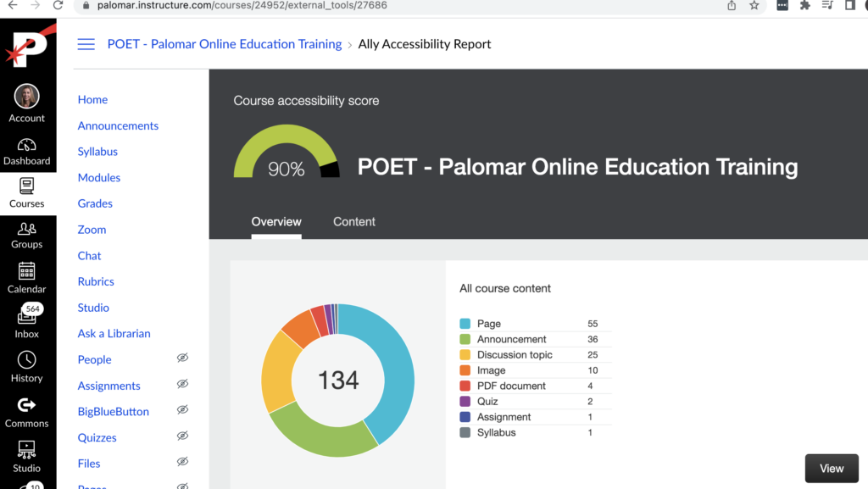Open the extension icon beside the star
The height and width of the screenshot is (489, 868).
point(782,5)
